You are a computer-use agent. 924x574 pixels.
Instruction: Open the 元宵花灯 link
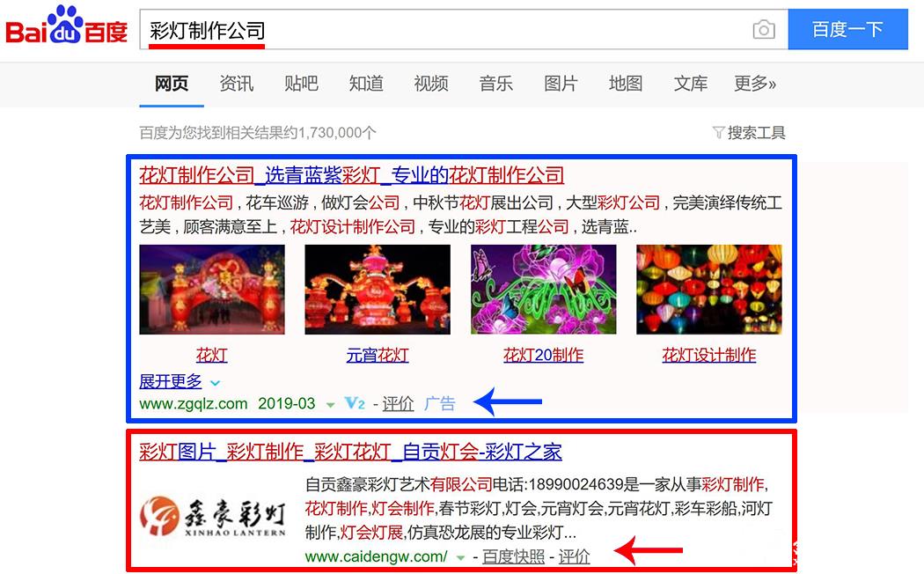pos(378,356)
